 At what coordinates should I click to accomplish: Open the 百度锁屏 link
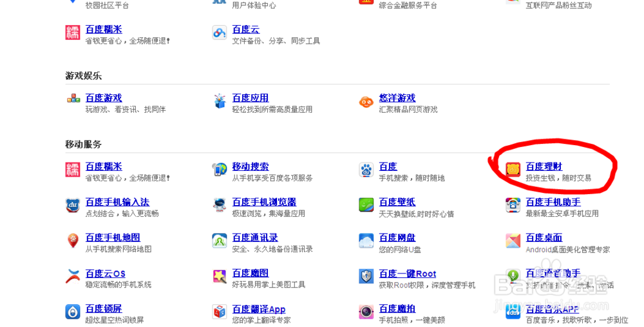click(x=104, y=308)
